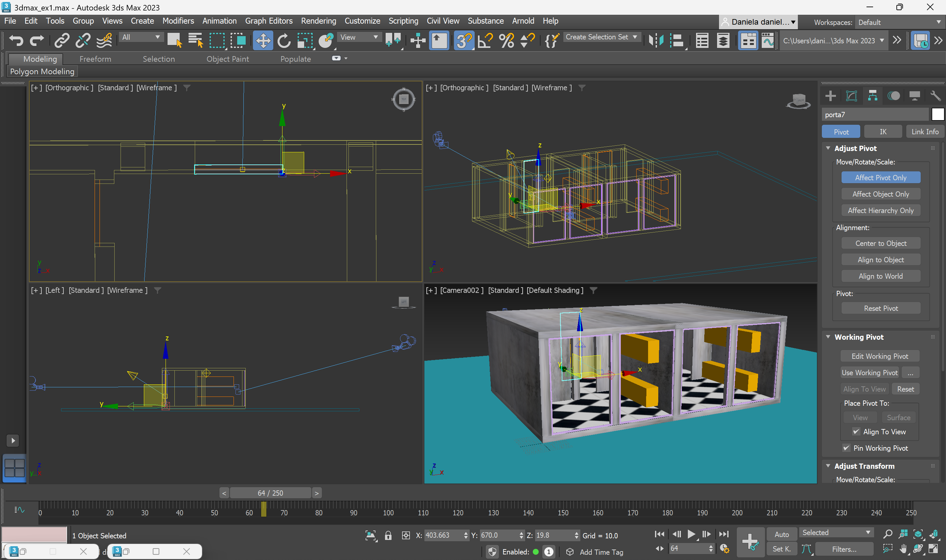This screenshot has height=560, width=946.
Task: Click the Undo arrow icon
Action: click(x=16, y=41)
